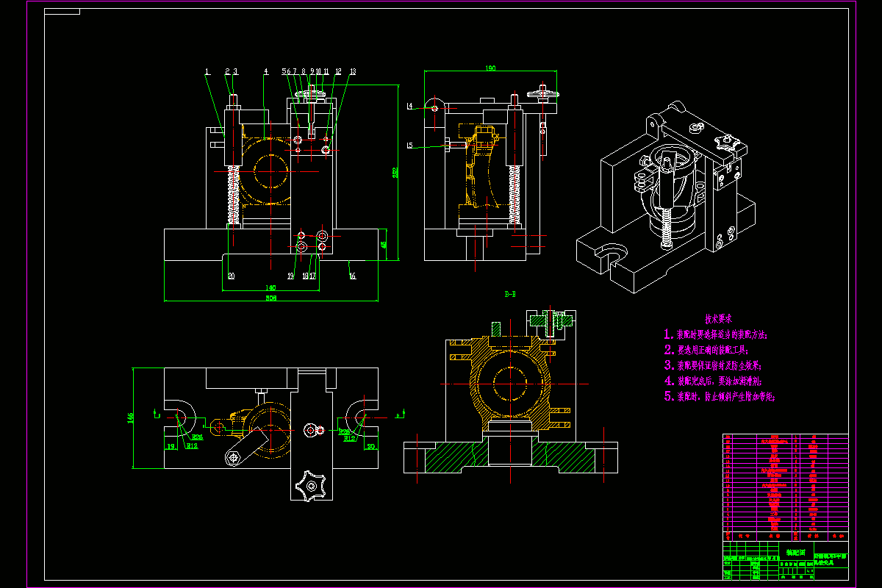Viewport: 882px width, 588px height.
Task: Select the 45 base height dimension
Action: click(x=384, y=245)
